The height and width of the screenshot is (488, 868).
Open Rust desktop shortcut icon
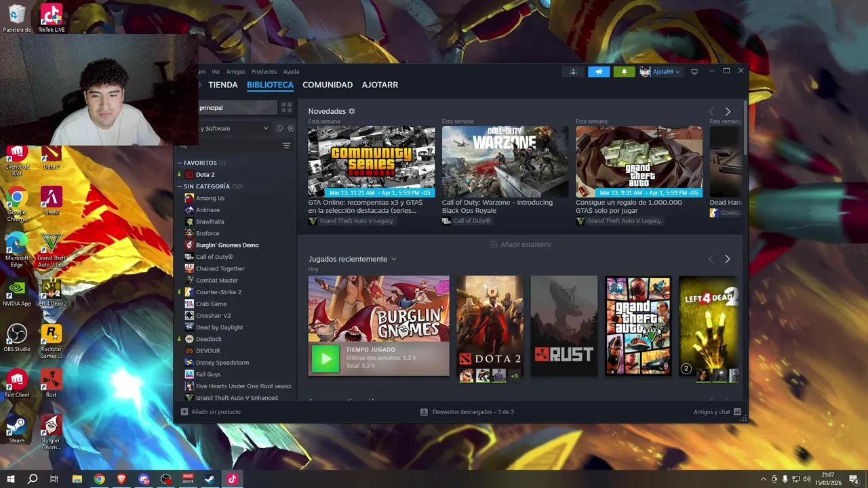[51, 379]
